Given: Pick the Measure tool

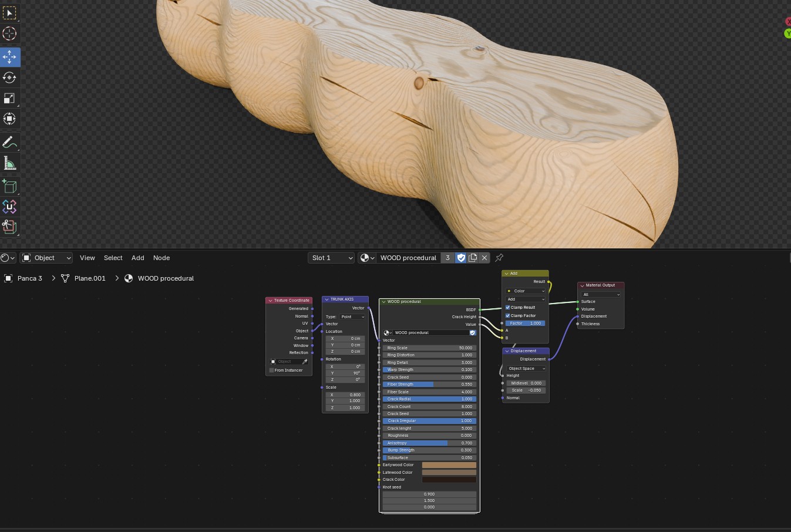Looking at the screenshot, I should pos(9,163).
